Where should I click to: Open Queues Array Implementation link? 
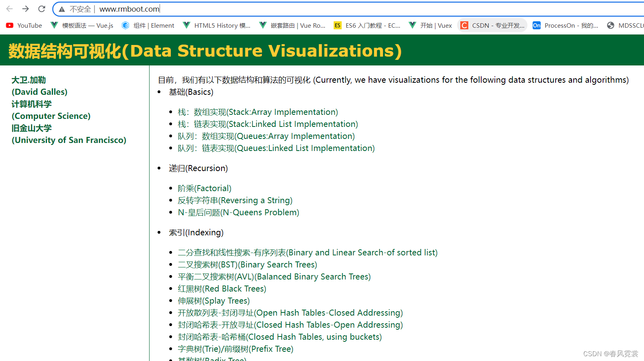[x=267, y=136]
